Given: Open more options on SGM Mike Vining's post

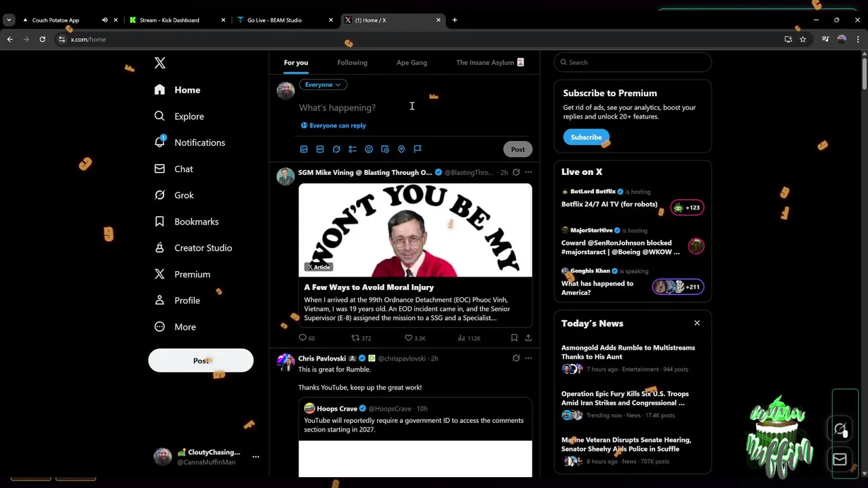Looking at the screenshot, I should 528,172.
